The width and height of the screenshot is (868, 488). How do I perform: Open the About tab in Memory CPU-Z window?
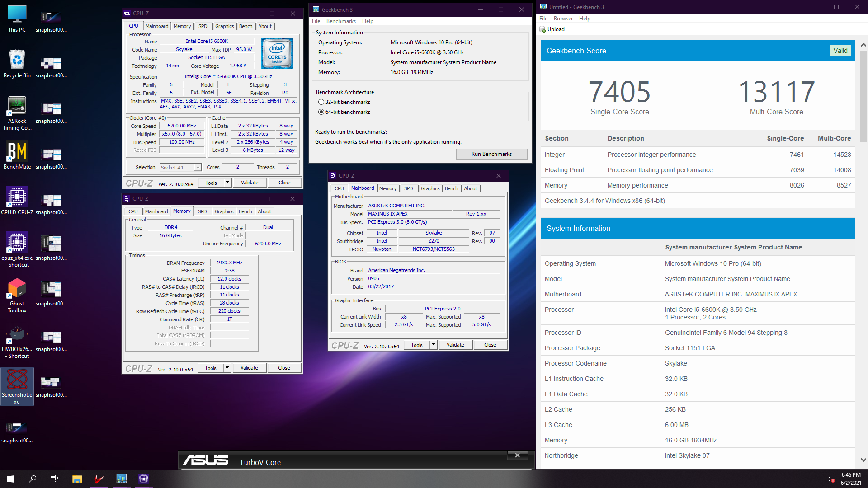click(264, 211)
